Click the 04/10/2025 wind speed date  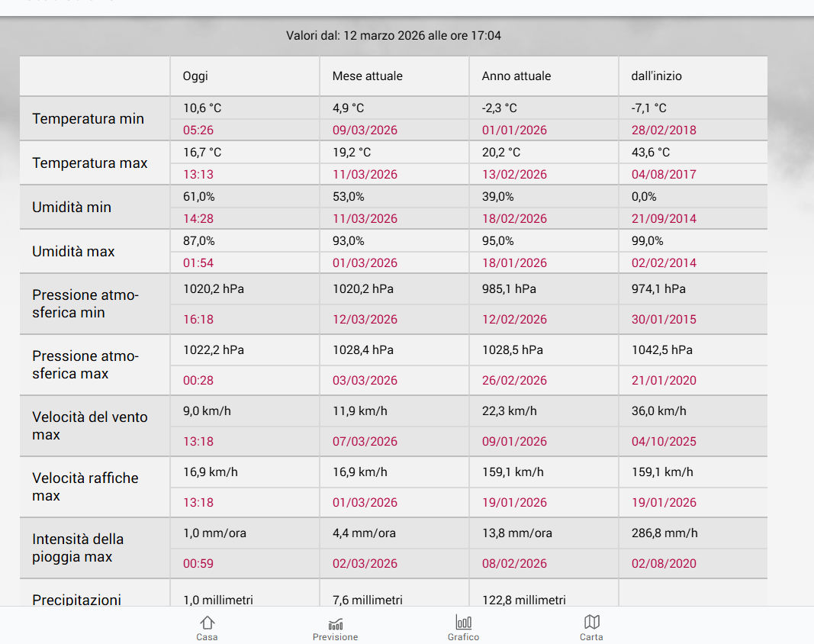(664, 442)
